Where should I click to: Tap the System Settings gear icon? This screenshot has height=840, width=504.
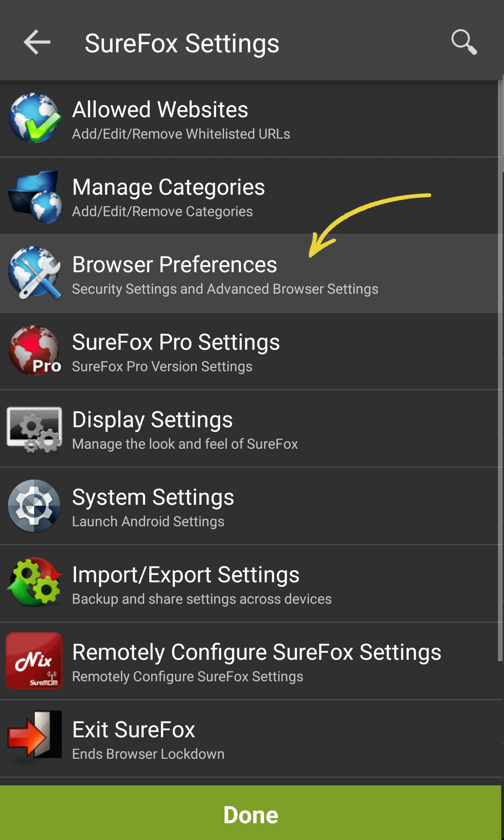35,506
